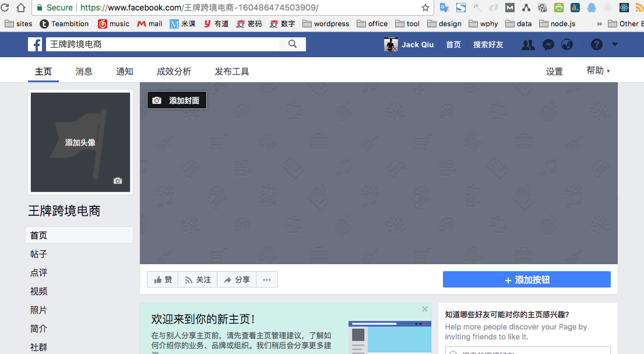Open wordpress bookmark folder
Screen dimensions: 644x354
pos(326,24)
